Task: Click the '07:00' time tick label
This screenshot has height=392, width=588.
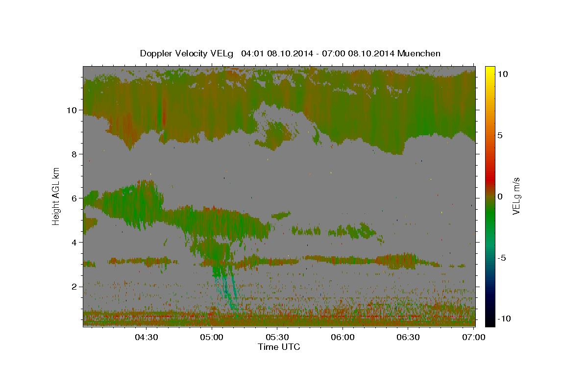Action: pyautogui.click(x=474, y=338)
